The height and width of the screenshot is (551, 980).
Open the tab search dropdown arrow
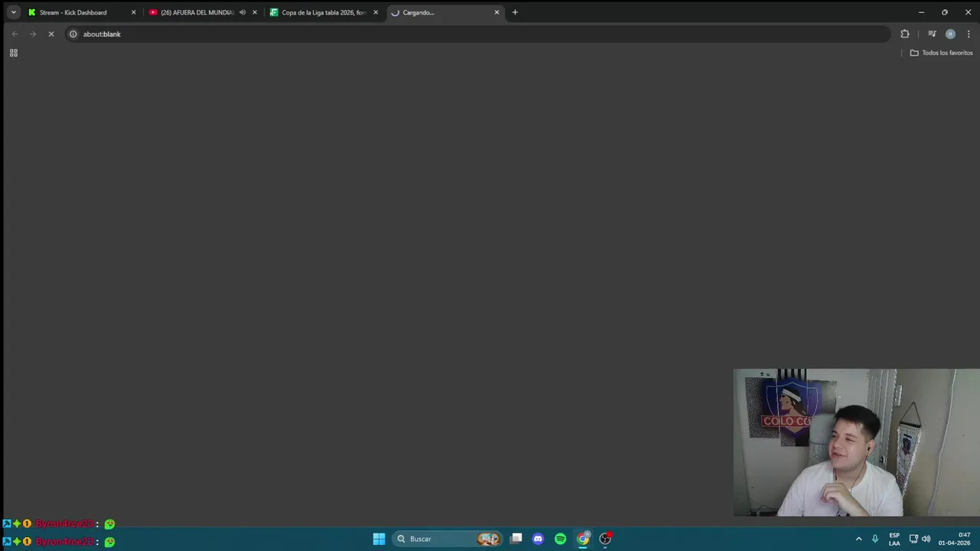point(13,12)
